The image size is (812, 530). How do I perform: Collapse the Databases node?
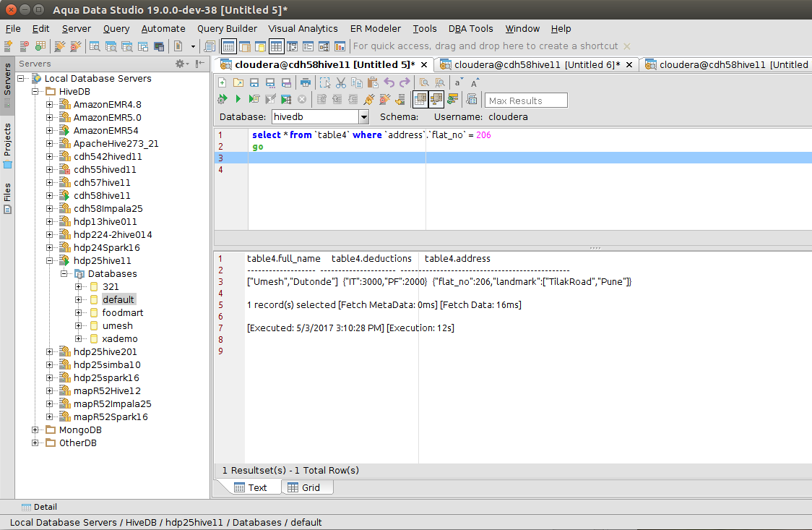pyautogui.click(x=64, y=273)
